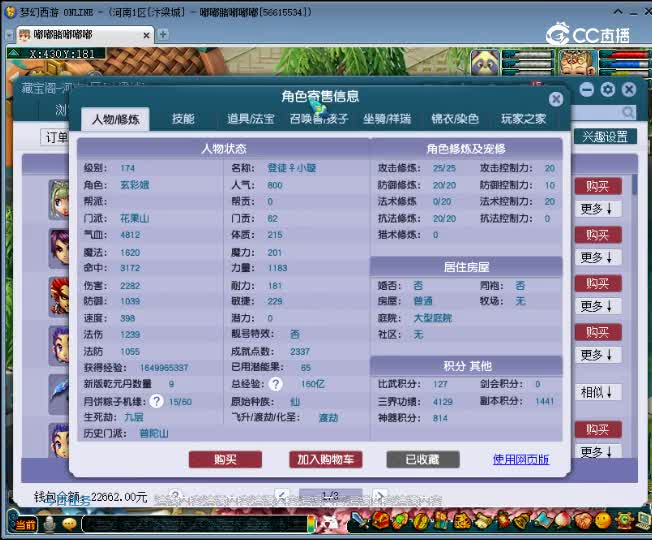Open the 坐骑/祥瑞 tab
The height and width of the screenshot is (540, 652).
pyautogui.click(x=387, y=119)
